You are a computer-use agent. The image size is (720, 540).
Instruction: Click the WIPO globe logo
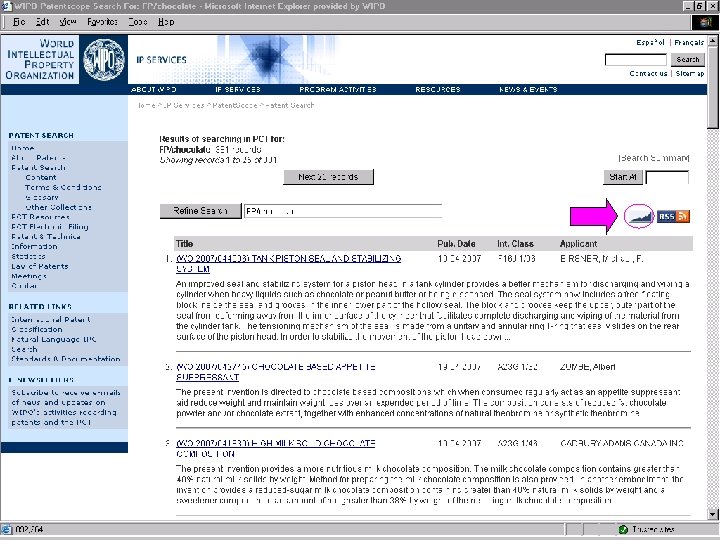tap(103, 60)
